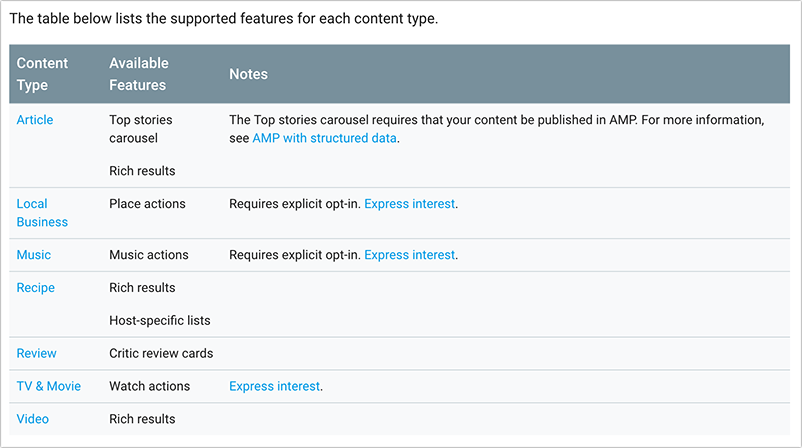Click the Notes column header

click(248, 74)
